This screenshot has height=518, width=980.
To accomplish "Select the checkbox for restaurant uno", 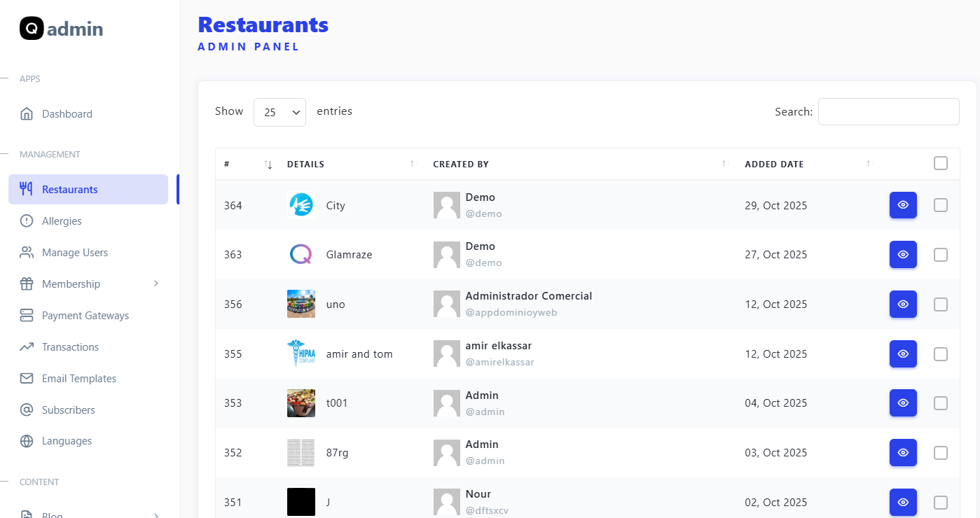I will tap(940, 304).
